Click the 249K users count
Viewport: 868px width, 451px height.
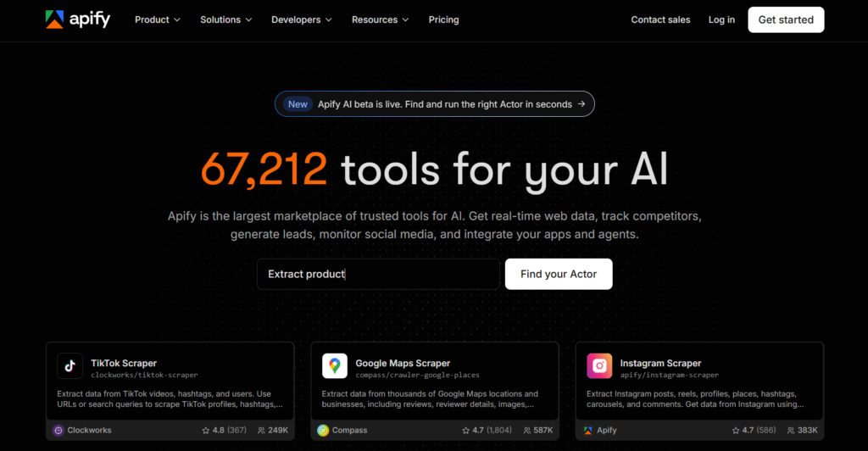tap(278, 430)
